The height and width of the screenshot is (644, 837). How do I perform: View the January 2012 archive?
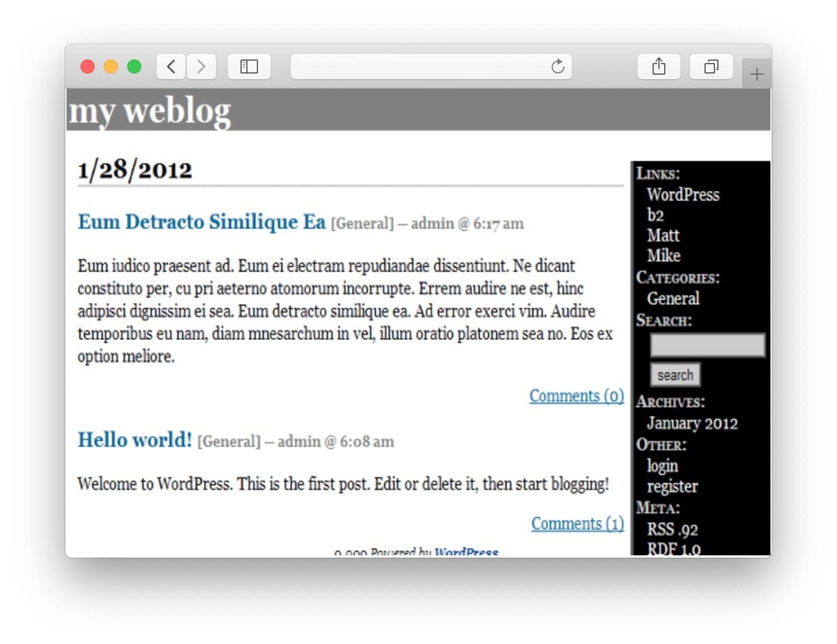pyautogui.click(x=692, y=423)
